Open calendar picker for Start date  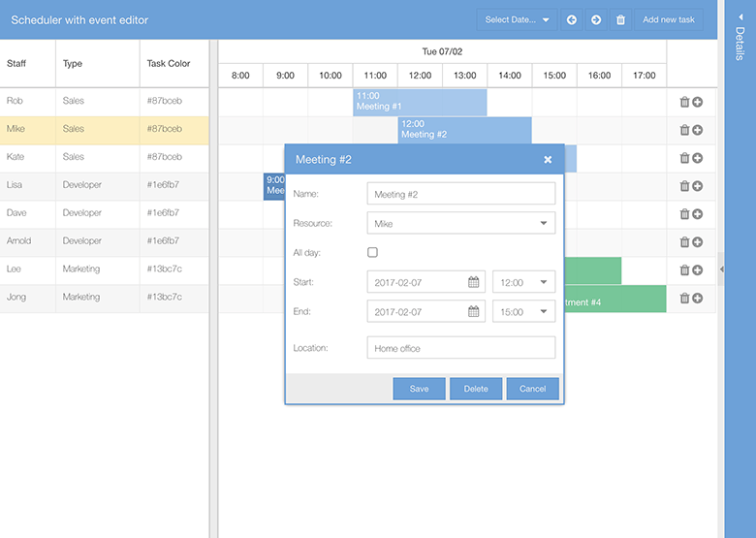(x=473, y=282)
